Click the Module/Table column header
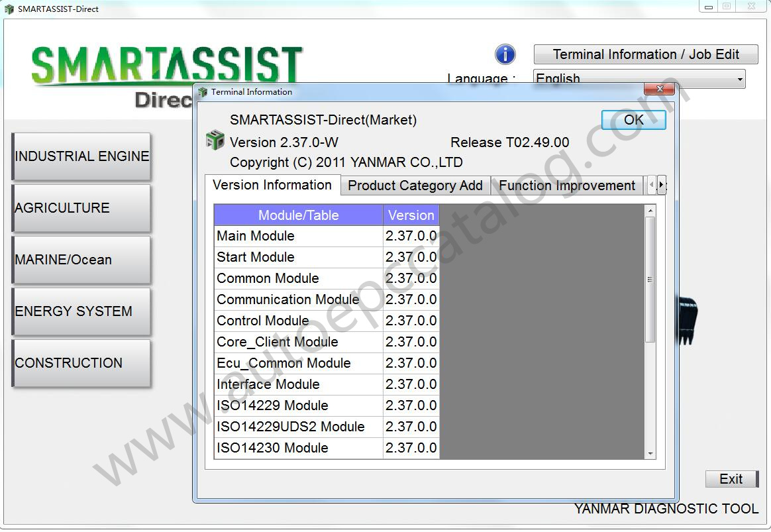Image resolution: width=771 pixels, height=532 pixels. coord(299,215)
